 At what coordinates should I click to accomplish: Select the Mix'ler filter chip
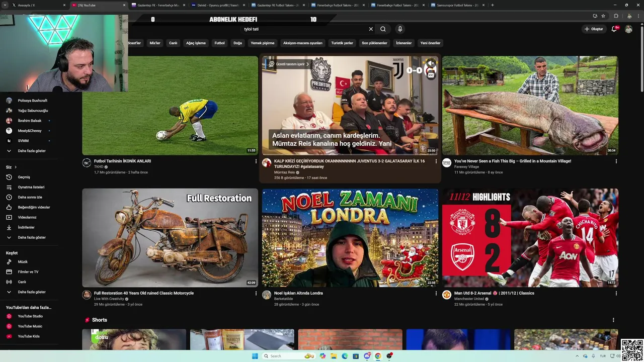pos(155,43)
